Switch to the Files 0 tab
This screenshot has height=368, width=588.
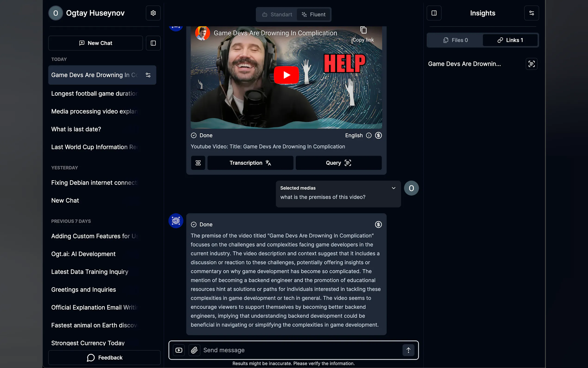(455, 40)
